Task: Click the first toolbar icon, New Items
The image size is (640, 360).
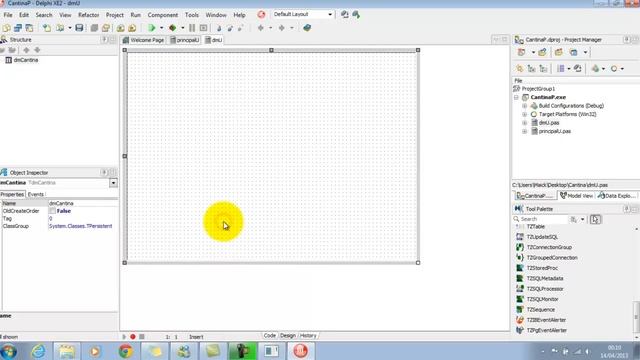Action: click(6, 28)
